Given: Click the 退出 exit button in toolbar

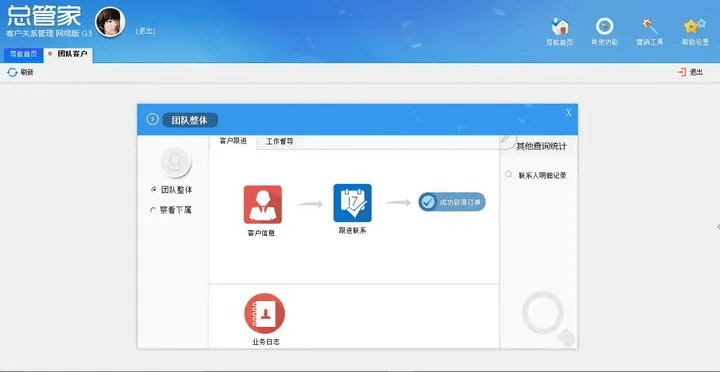Looking at the screenshot, I should pos(690,72).
